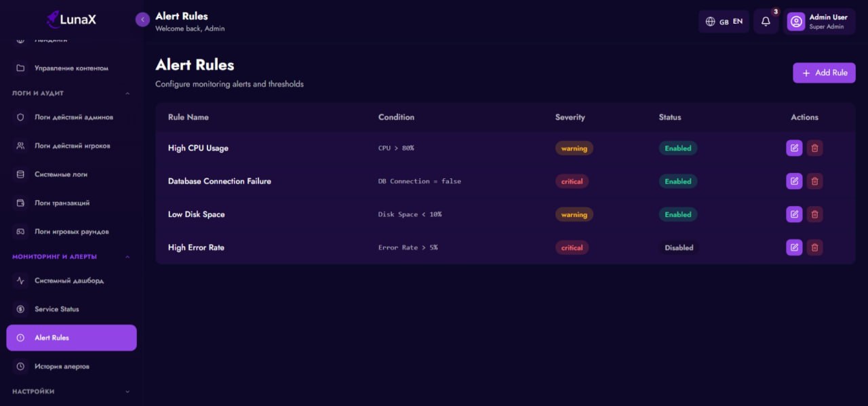Image resolution: width=868 pixels, height=406 pixels.
Task: Click the clock icon beside История алертов
Action: [x=20, y=366]
